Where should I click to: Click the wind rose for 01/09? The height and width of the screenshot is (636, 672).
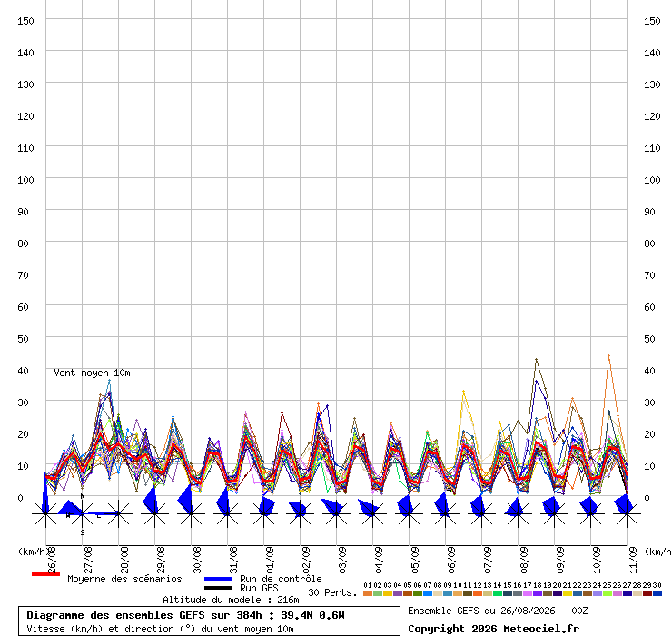pos(264,513)
